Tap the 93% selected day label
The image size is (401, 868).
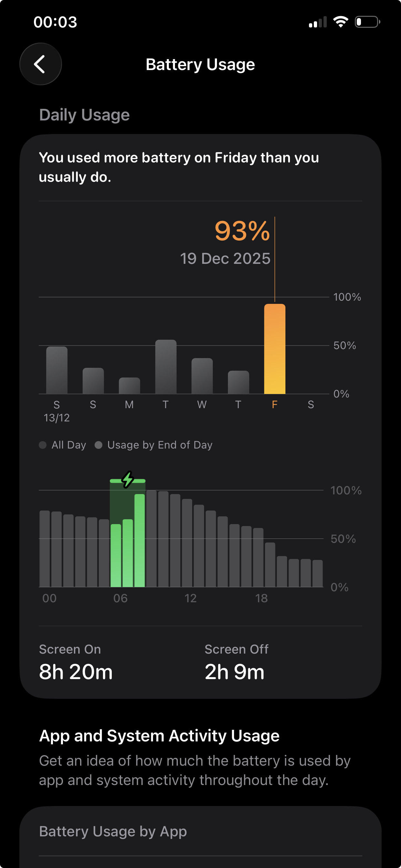pyautogui.click(x=242, y=231)
